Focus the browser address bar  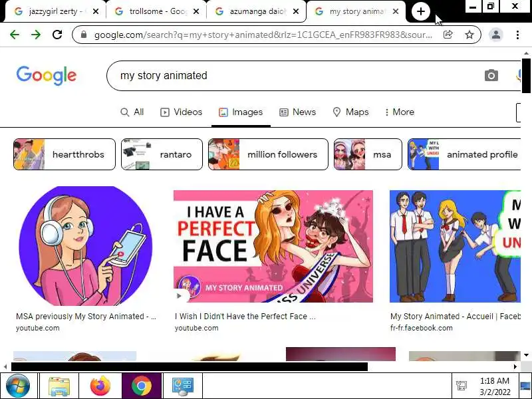(x=265, y=35)
